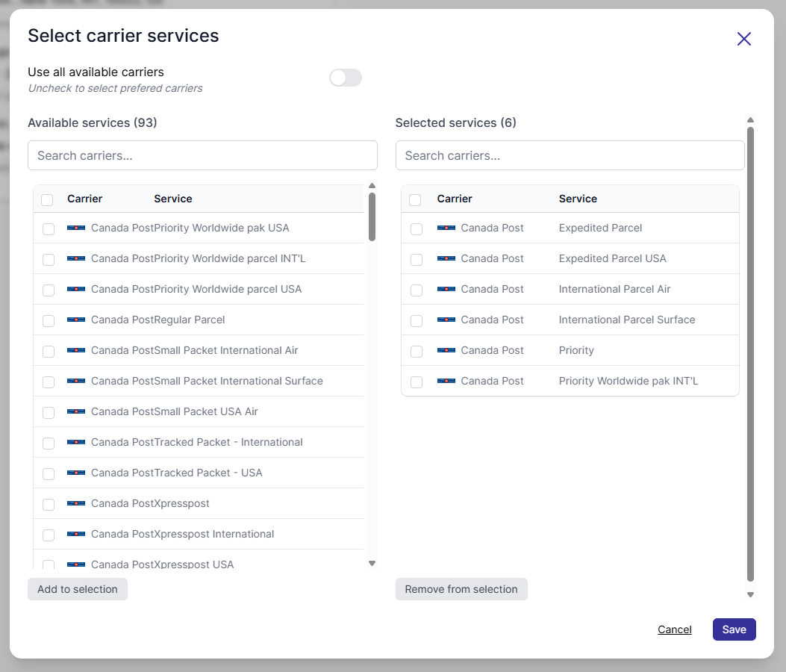
Task: Click the flag icon next to Priority Worldwide pak USA
Action: (x=76, y=228)
